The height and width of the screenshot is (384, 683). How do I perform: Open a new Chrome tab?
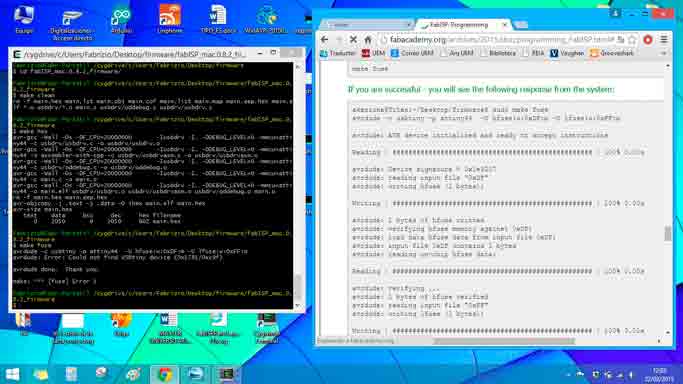click(x=521, y=25)
